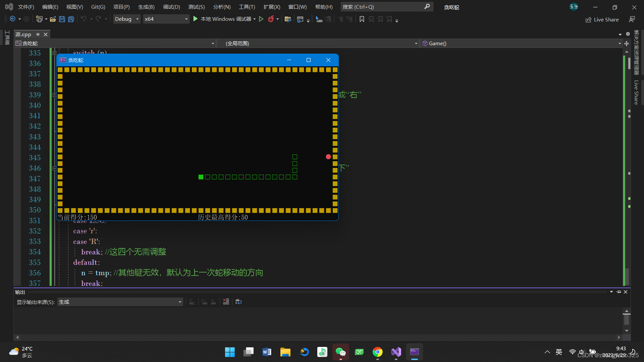Toggle pin on the 源.cpp tab
644x362 pixels.
tap(38, 34)
